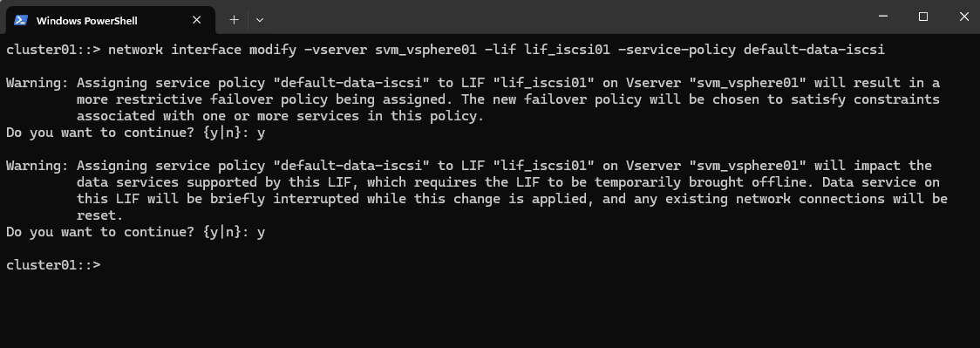Click the PowerShell icon in the tab
The width and height of the screenshot is (980, 348).
click(21, 20)
